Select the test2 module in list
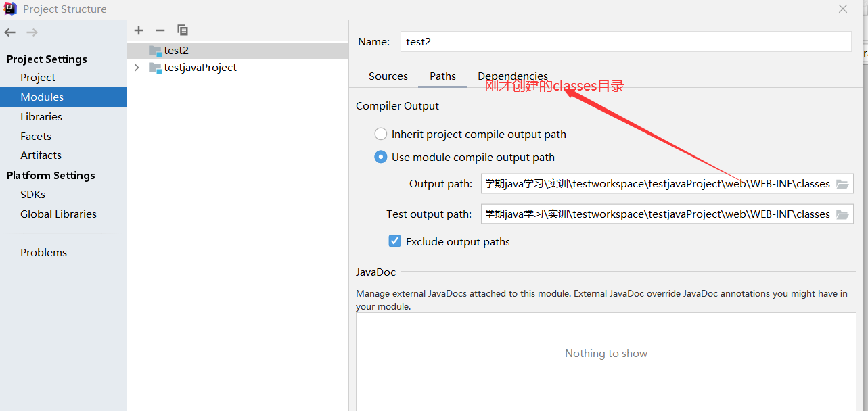Viewport: 868px width, 411px height. [237, 51]
